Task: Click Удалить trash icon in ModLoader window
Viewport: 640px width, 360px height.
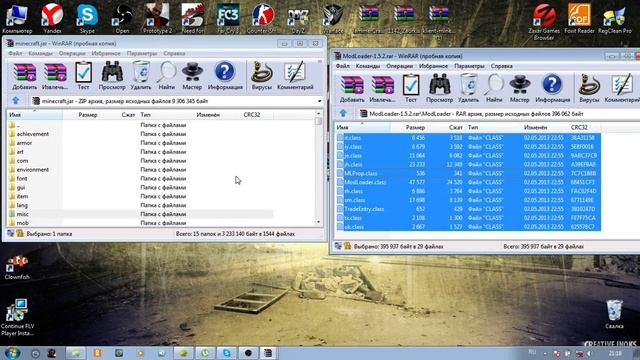Action: click(468, 88)
